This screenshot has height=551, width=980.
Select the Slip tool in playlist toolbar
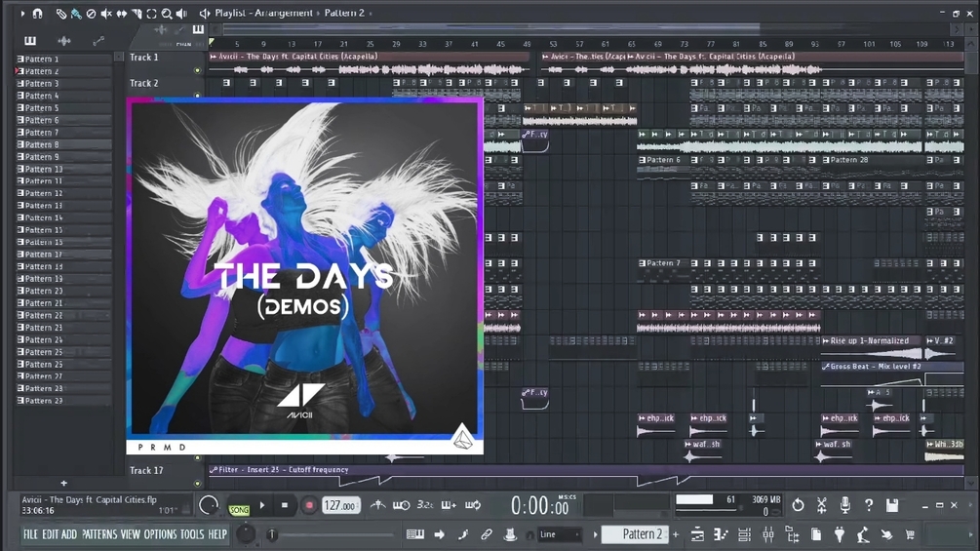pyautogui.click(x=121, y=13)
